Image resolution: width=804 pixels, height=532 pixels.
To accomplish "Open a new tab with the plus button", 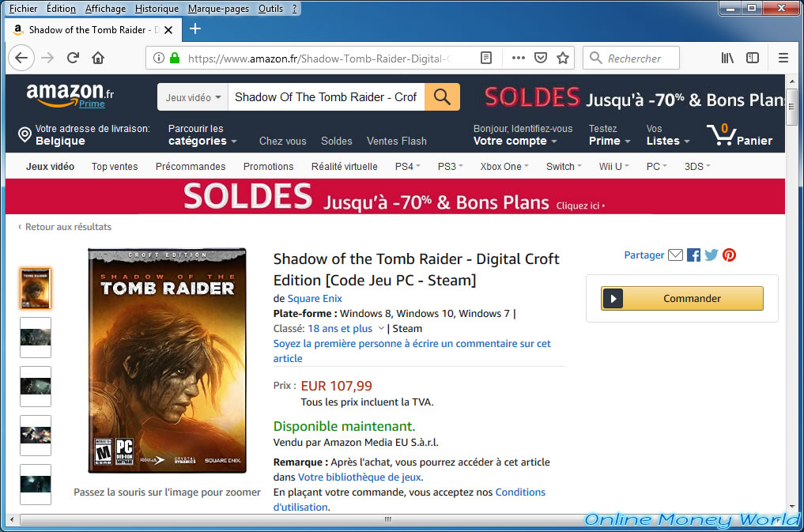I will [x=194, y=28].
